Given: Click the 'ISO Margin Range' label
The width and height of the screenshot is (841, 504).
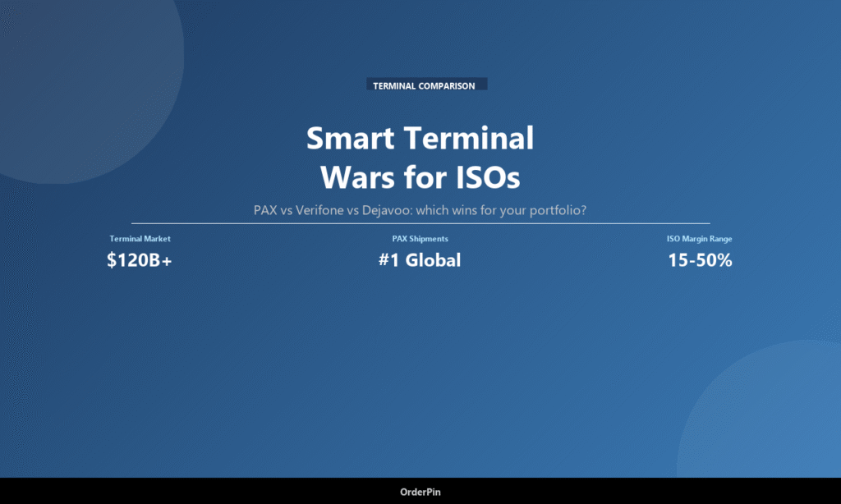Looking at the screenshot, I should 700,239.
